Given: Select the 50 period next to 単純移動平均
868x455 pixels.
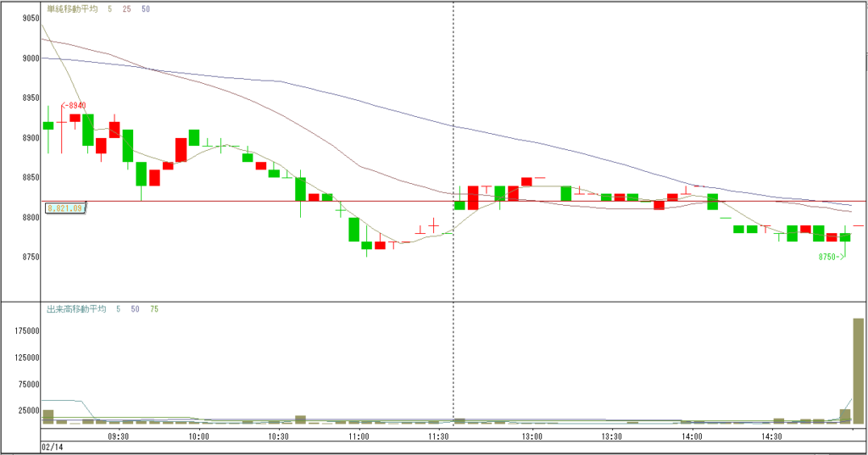Looking at the screenshot, I should click(146, 8).
